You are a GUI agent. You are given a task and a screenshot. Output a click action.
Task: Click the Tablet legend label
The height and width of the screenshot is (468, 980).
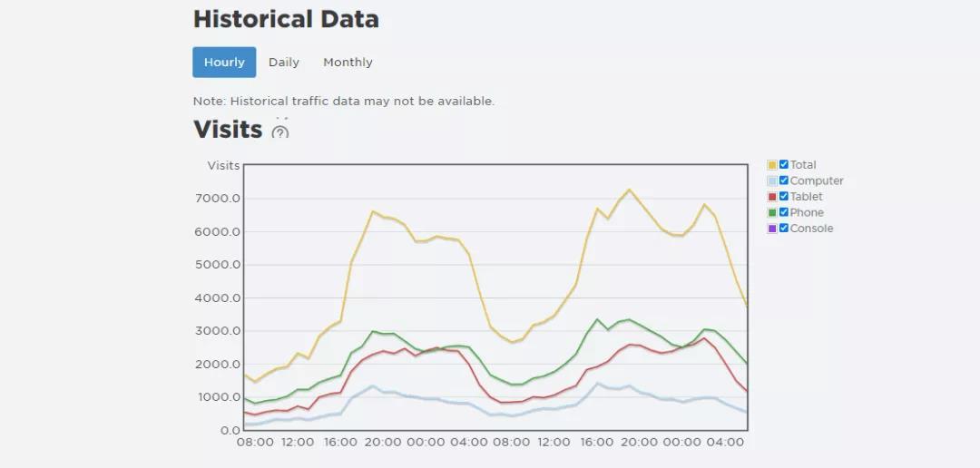tap(807, 197)
